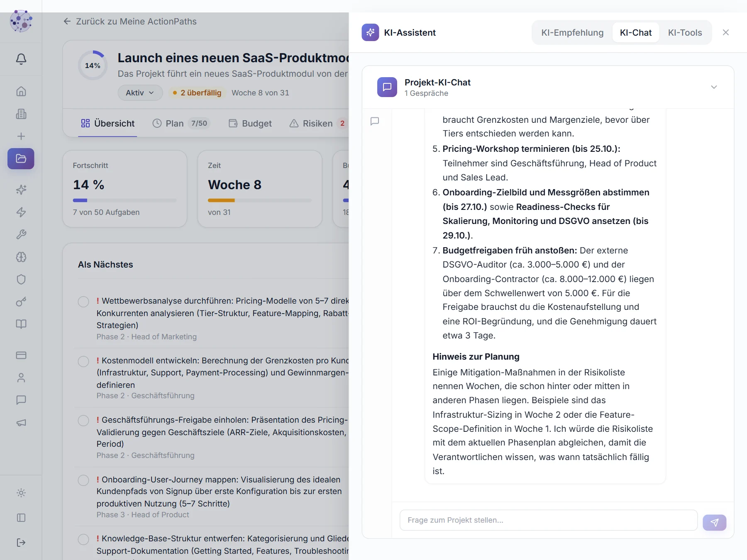Image resolution: width=747 pixels, height=560 pixels.
Task: Collapse the Projekt-KI-Chat chevron
Action: (x=714, y=87)
